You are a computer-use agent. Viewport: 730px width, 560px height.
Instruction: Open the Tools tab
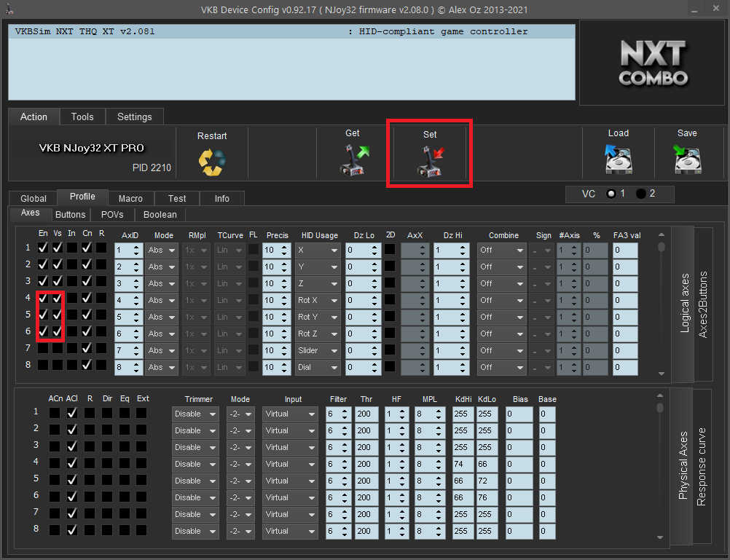pyautogui.click(x=82, y=117)
